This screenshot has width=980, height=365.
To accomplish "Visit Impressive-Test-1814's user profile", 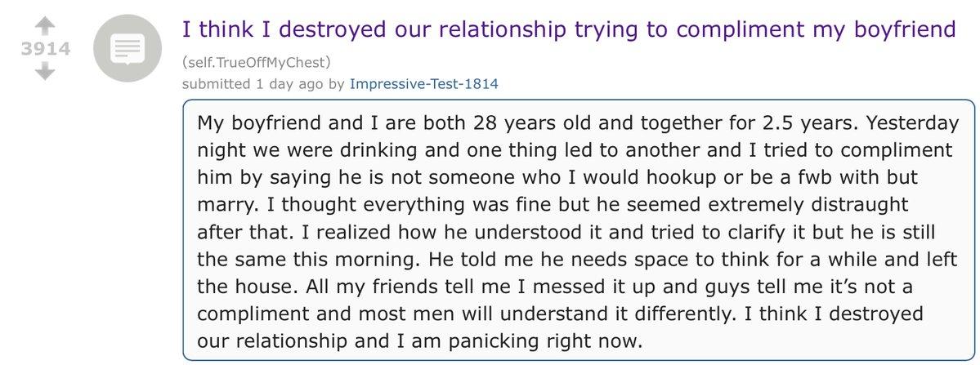I will tap(423, 83).
